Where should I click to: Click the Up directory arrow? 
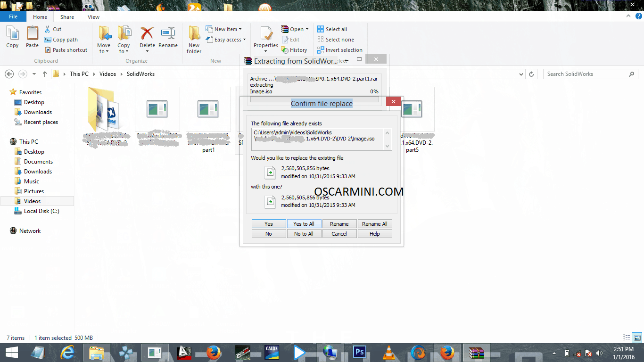click(45, 74)
